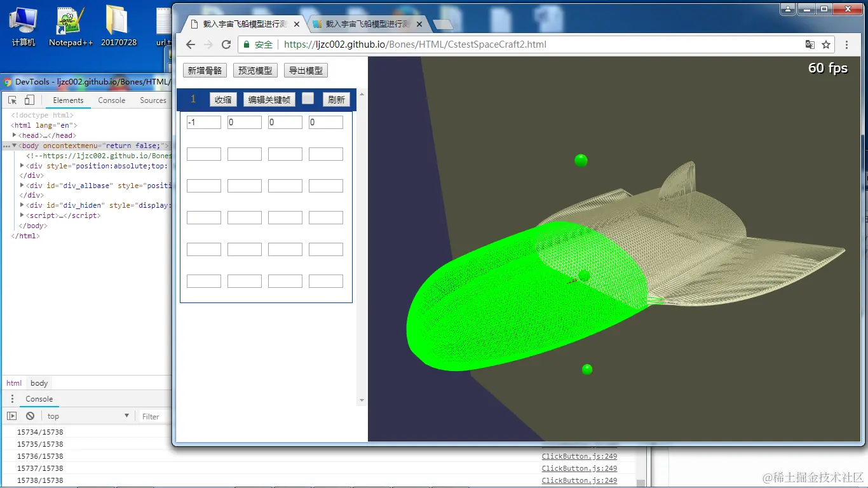
Task: Select the doctype html line
Action: pos(42,116)
